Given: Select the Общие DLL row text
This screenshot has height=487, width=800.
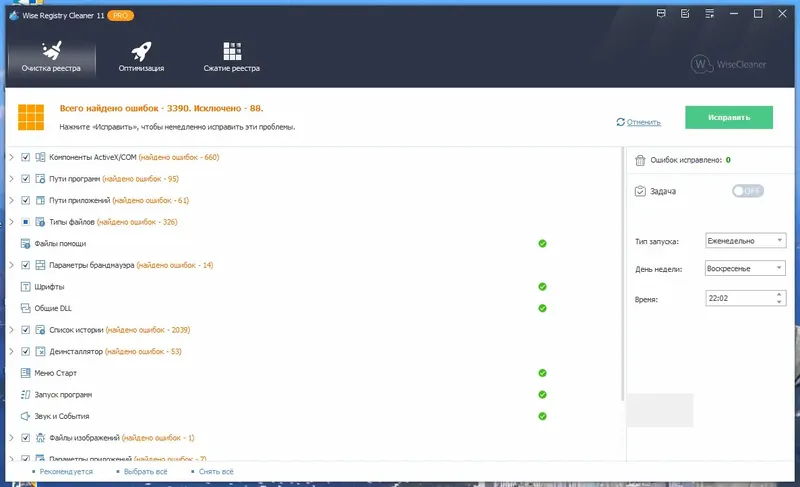Looking at the screenshot, I should 53,308.
